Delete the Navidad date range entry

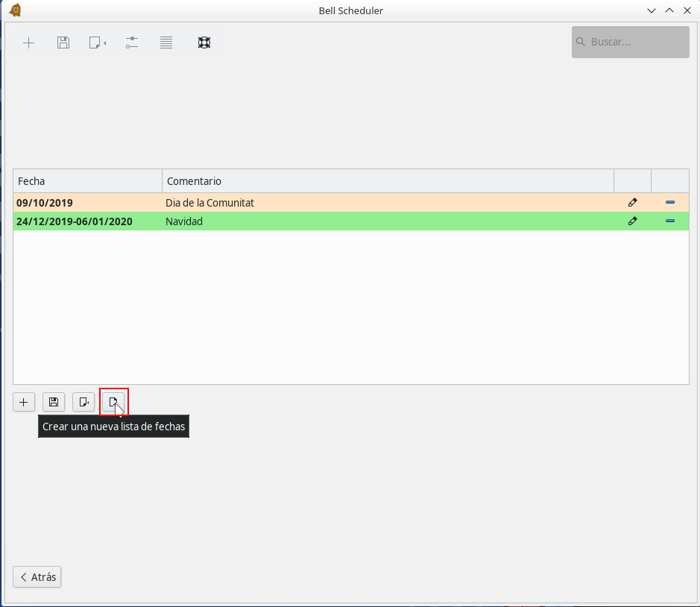669,221
